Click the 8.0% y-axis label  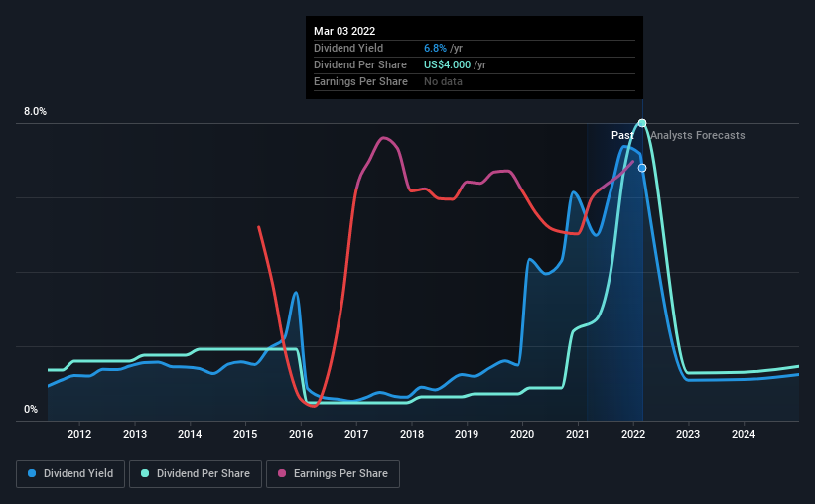click(36, 112)
